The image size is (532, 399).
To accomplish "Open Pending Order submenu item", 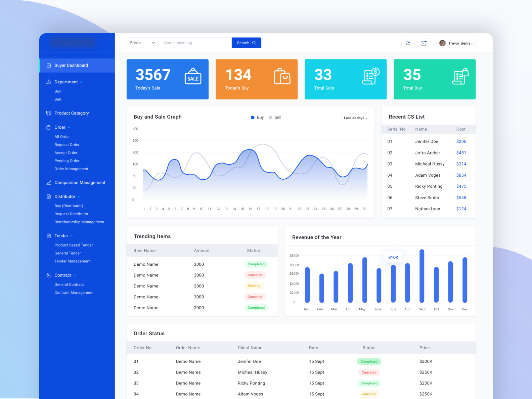I will [67, 161].
